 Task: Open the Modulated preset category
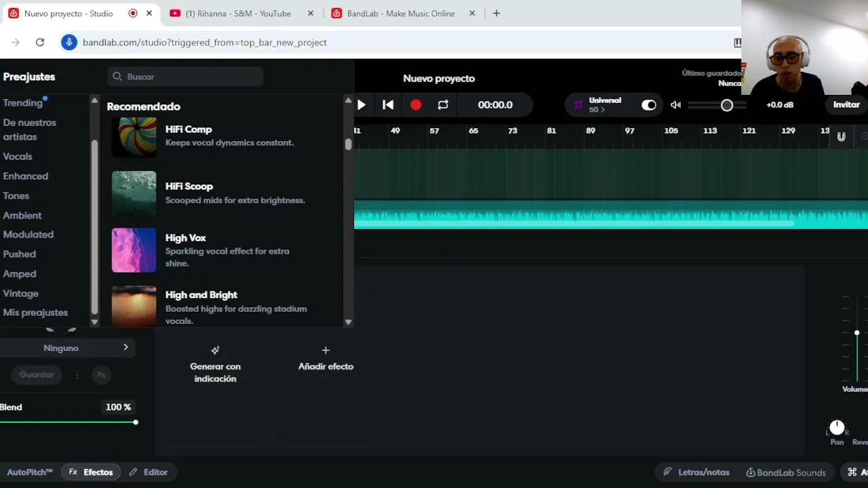[28, 235]
